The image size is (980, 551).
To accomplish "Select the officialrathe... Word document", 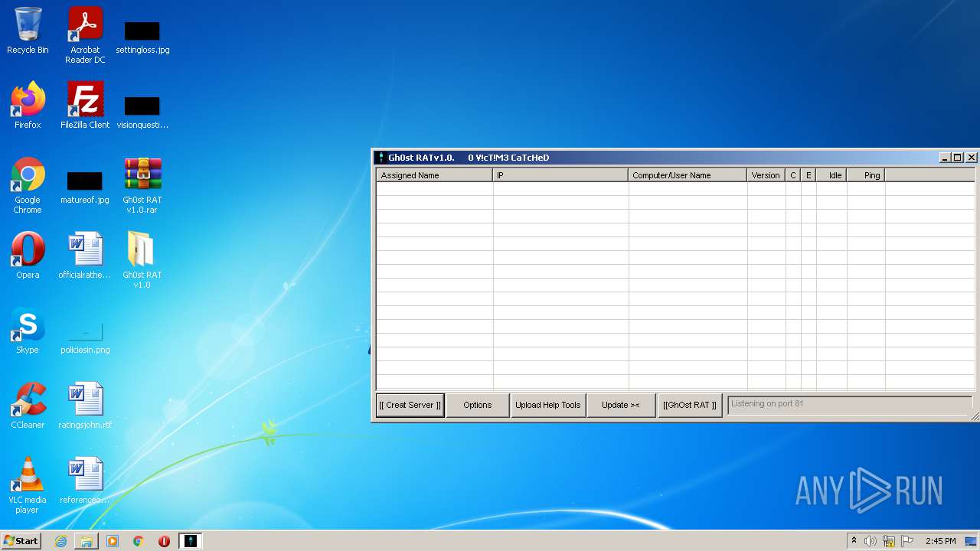I will (85, 256).
